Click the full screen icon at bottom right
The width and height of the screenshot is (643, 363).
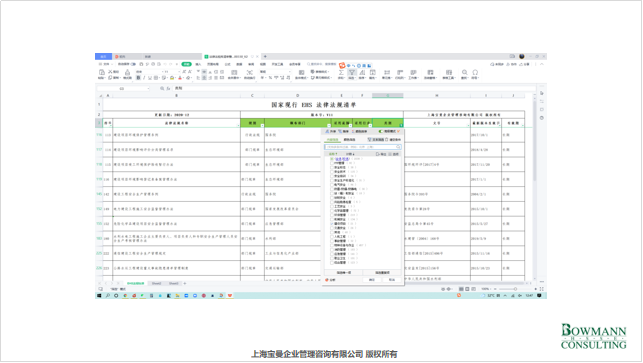pyautogui.click(x=542, y=289)
